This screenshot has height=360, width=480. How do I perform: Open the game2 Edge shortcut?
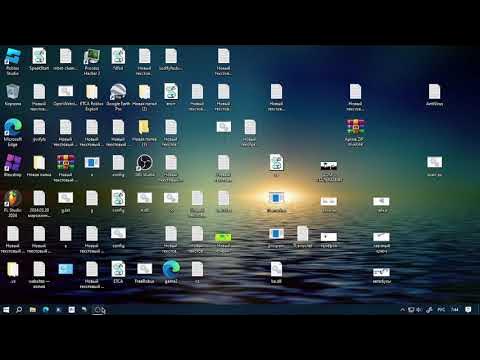(x=171, y=272)
